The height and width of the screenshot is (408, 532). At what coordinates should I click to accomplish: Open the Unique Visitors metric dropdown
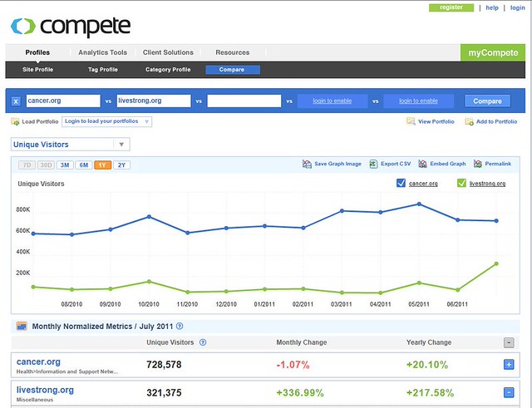[x=71, y=144]
